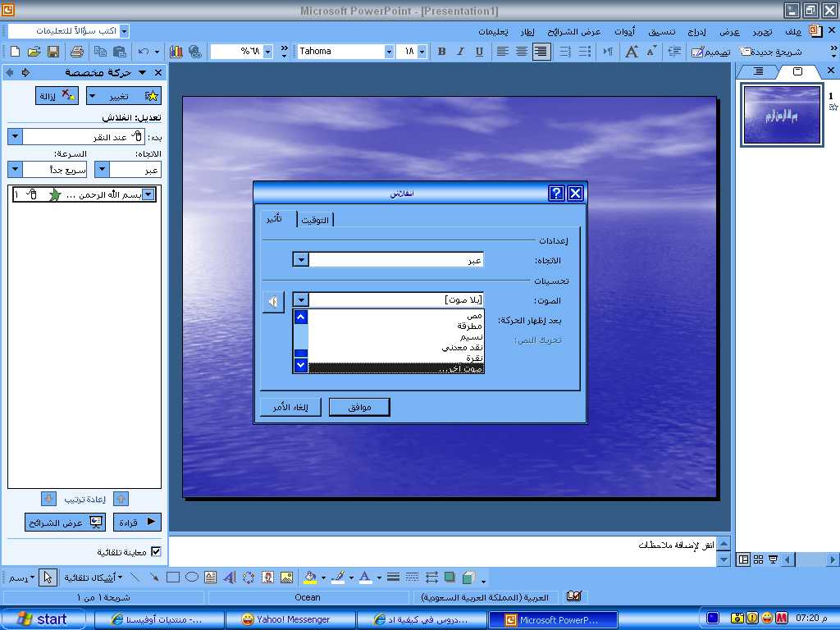The image size is (840, 630).
Task: Apply numbered list formatting
Action: pyautogui.click(x=564, y=52)
